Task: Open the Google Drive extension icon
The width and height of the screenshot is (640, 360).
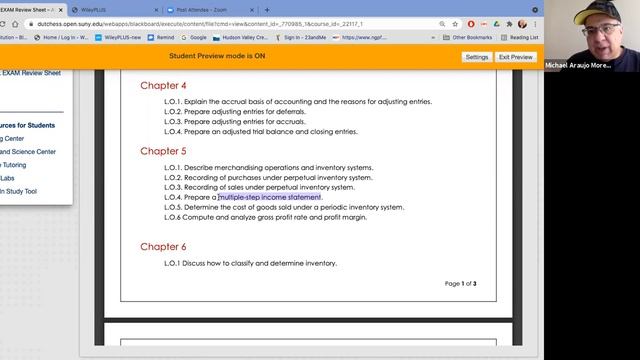Action: (497, 24)
